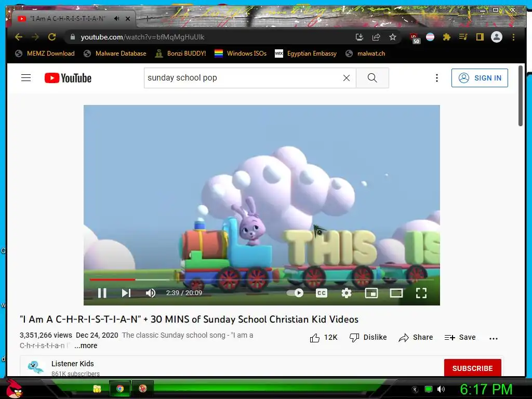Skip to the next video
The image size is (532, 399).
(126, 293)
